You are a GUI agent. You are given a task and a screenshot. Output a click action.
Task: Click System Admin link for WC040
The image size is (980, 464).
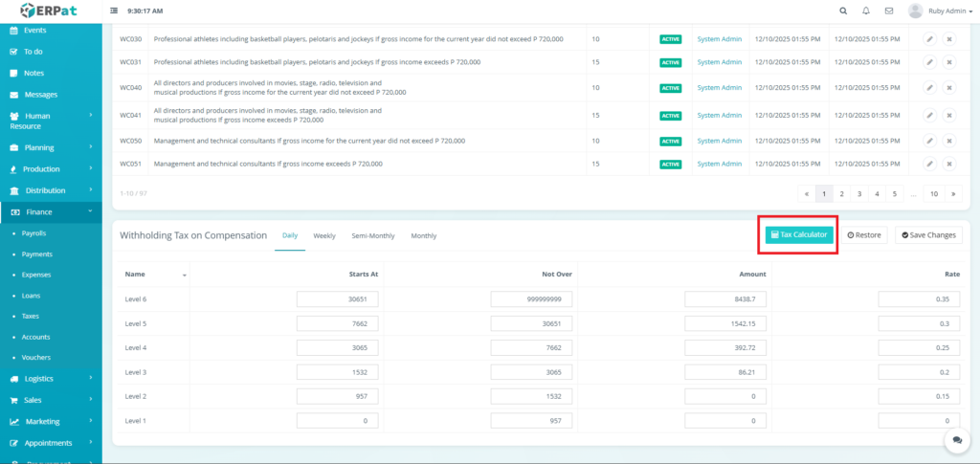point(719,89)
